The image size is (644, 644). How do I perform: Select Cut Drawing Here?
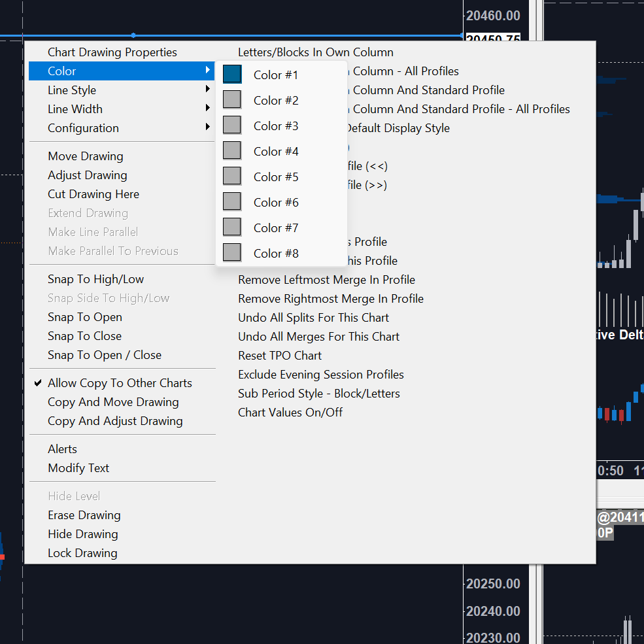tap(93, 194)
